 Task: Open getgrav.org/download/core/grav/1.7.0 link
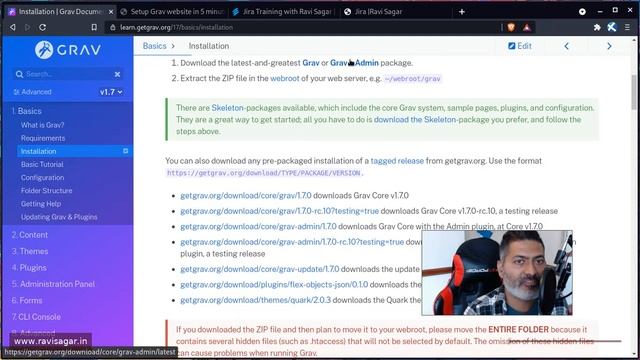click(246, 196)
